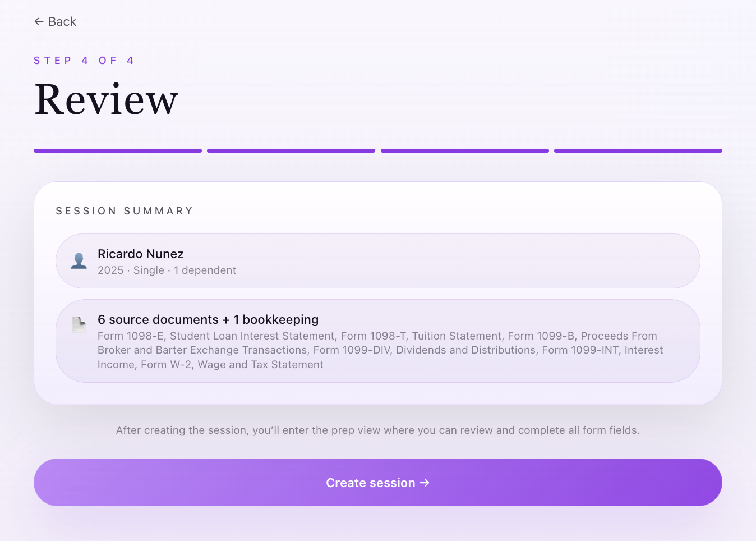This screenshot has height=541, width=756.
Task: Click the fourth progress step bar
Action: [x=638, y=150]
